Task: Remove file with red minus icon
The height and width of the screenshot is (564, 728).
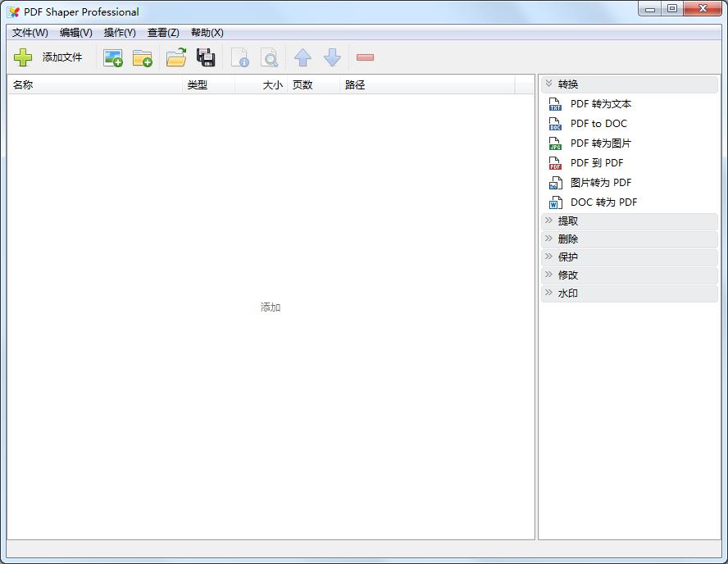Action: (365, 57)
